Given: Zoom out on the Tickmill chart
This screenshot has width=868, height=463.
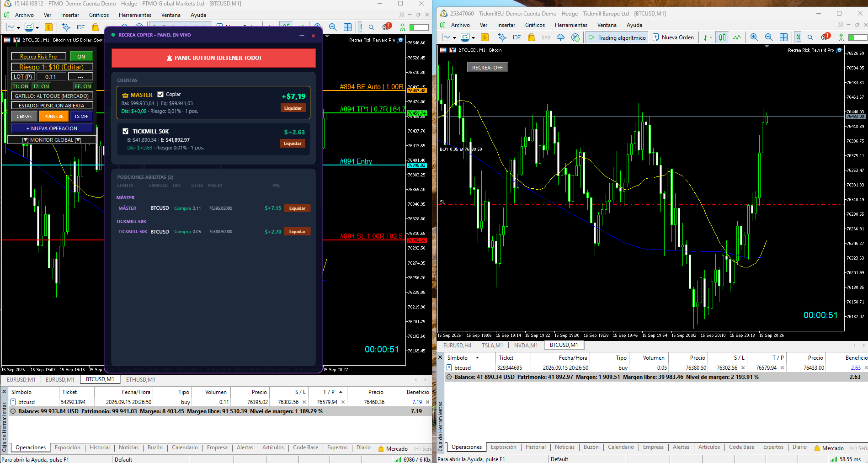Looking at the screenshot, I should pyautogui.click(x=769, y=37).
